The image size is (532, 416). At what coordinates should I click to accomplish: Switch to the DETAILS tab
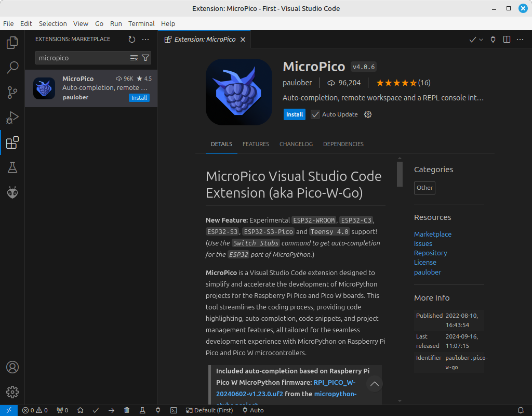(221, 144)
